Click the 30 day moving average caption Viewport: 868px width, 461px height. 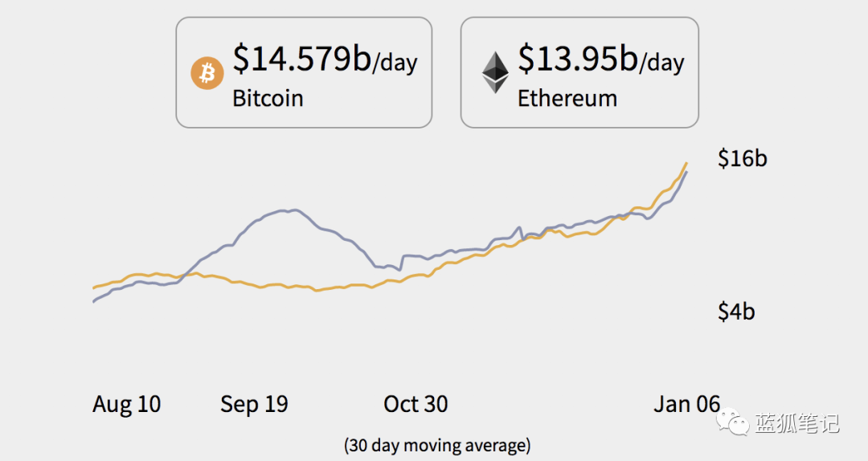(437, 446)
